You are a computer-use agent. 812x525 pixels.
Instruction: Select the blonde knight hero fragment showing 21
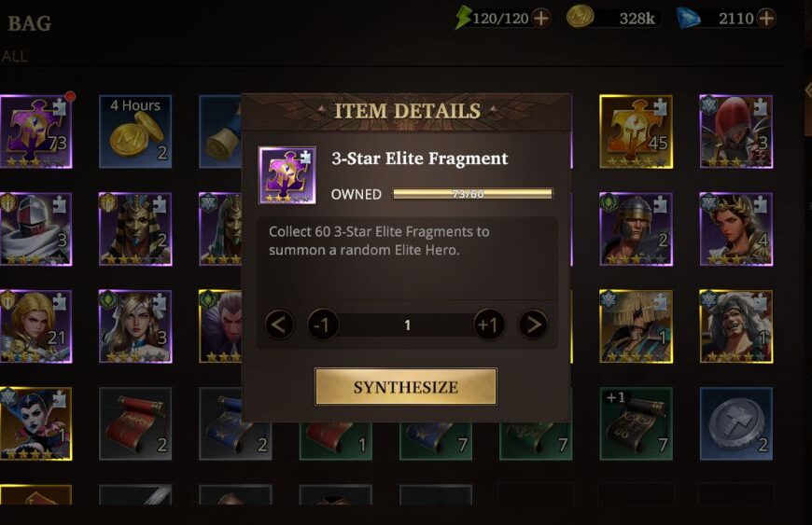tap(35, 326)
